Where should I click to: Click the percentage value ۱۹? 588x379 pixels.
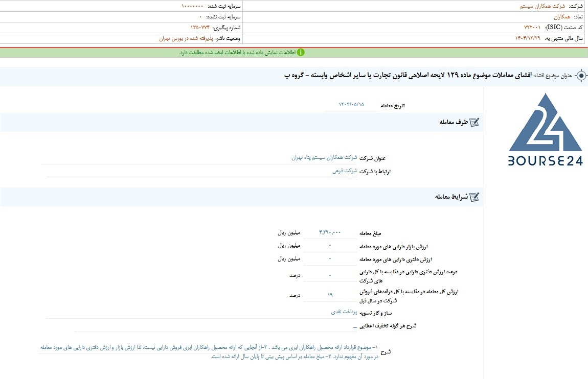click(x=330, y=295)
